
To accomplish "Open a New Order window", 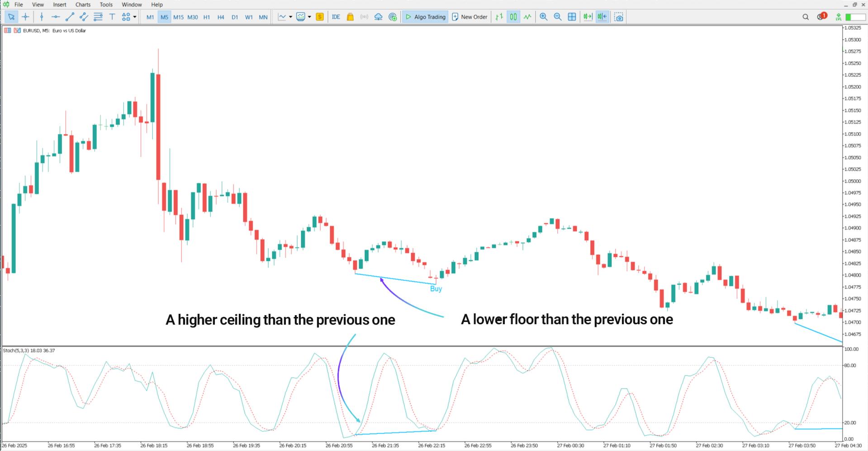I will [470, 17].
